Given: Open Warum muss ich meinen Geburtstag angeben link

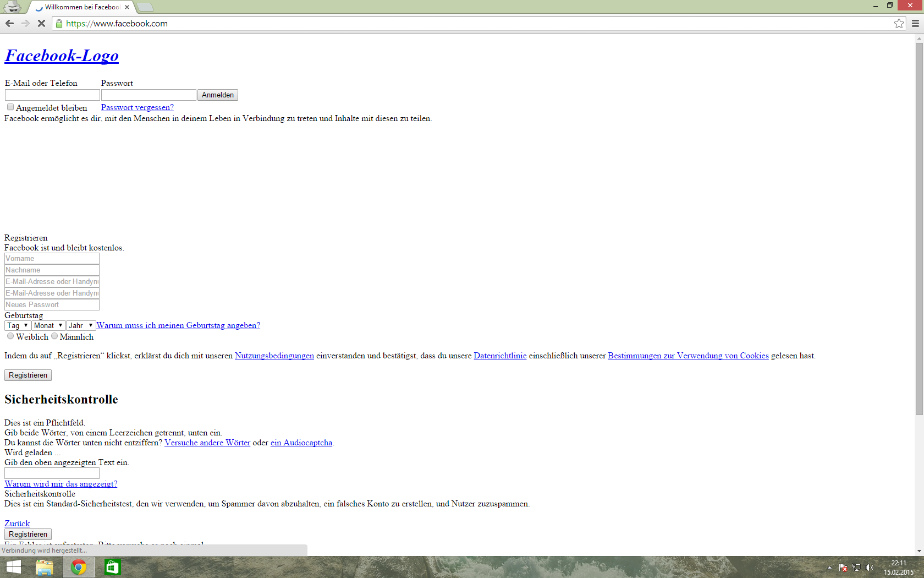Looking at the screenshot, I should pos(178,325).
